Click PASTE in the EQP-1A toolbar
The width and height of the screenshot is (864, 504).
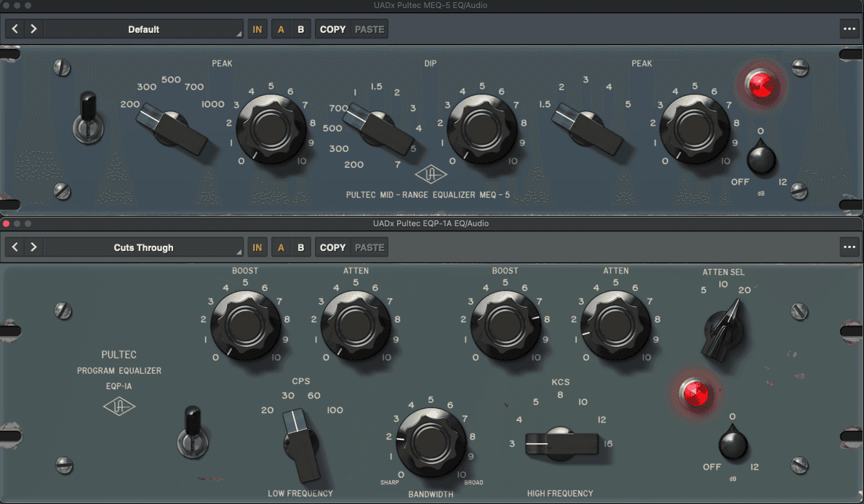(369, 247)
